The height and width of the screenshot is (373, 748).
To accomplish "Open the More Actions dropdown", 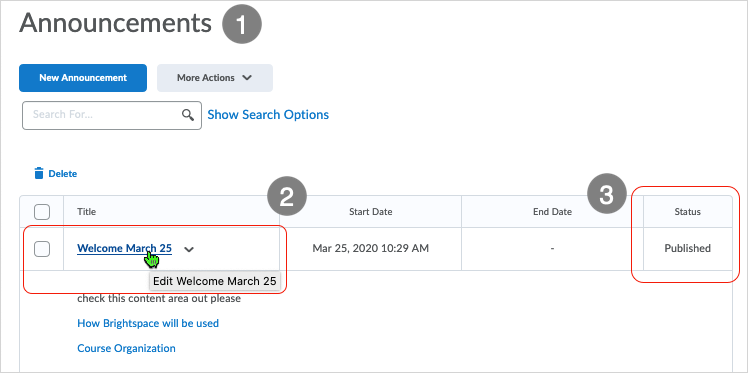I will point(215,78).
